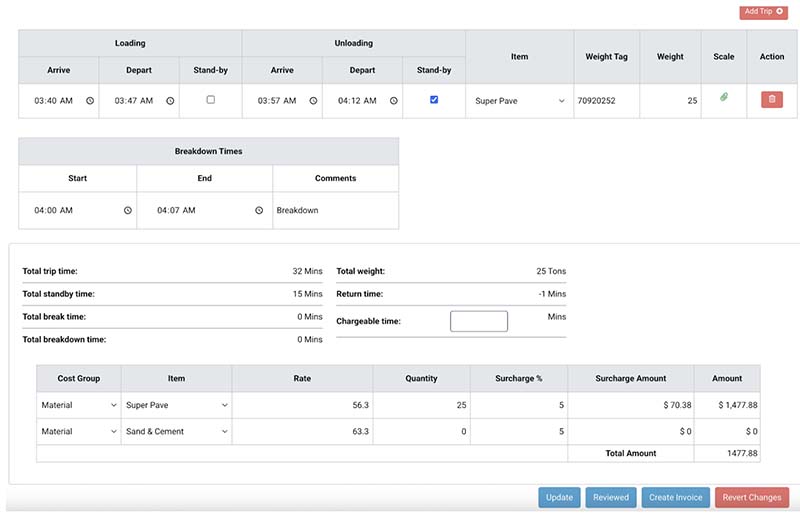Screen dimensions: 800x514
Task: Click the Breakdown comments field
Action: tap(336, 210)
